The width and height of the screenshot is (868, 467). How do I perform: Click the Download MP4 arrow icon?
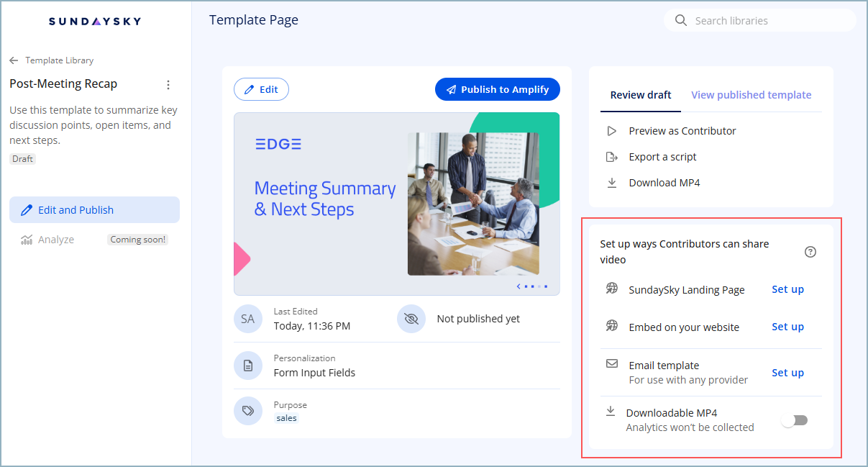(x=612, y=183)
